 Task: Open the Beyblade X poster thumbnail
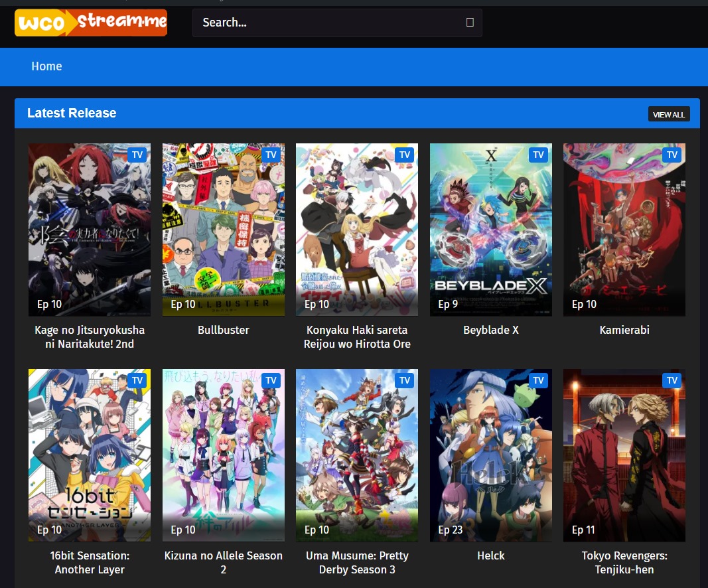[491, 230]
